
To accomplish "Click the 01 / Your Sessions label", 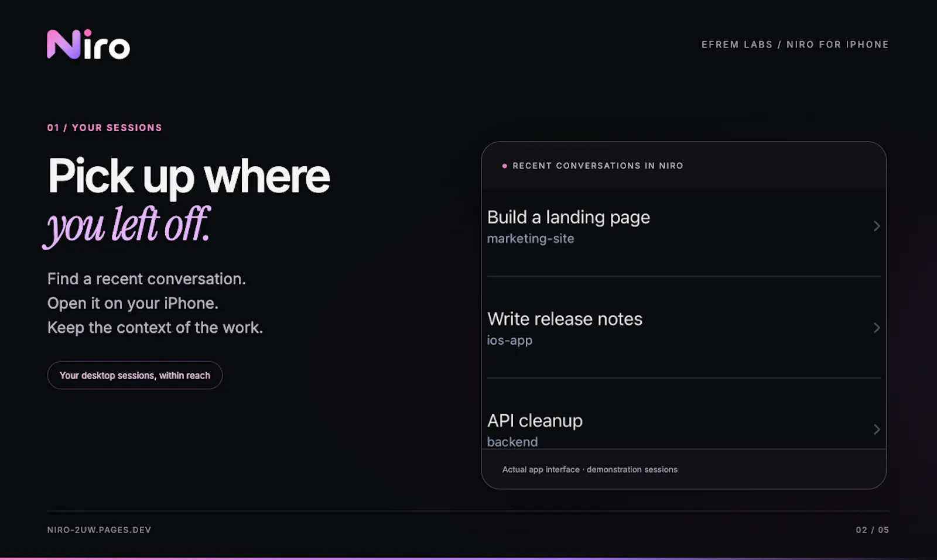I will (105, 128).
